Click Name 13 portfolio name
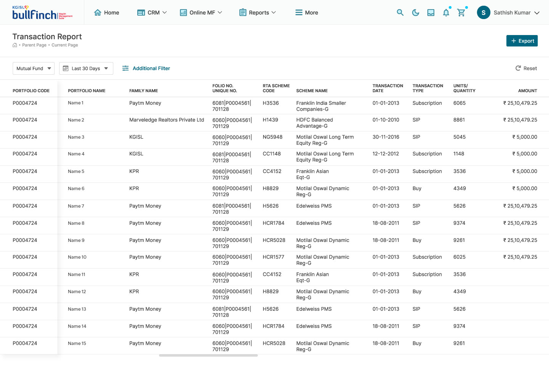The height and width of the screenshot is (392, 549). (x=77, y=309)
